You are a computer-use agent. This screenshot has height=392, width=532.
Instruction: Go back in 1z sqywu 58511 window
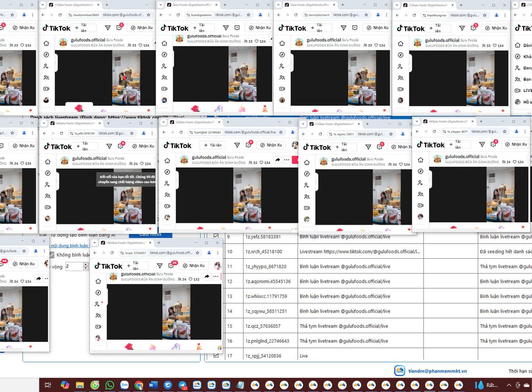(x=304, y=134)
